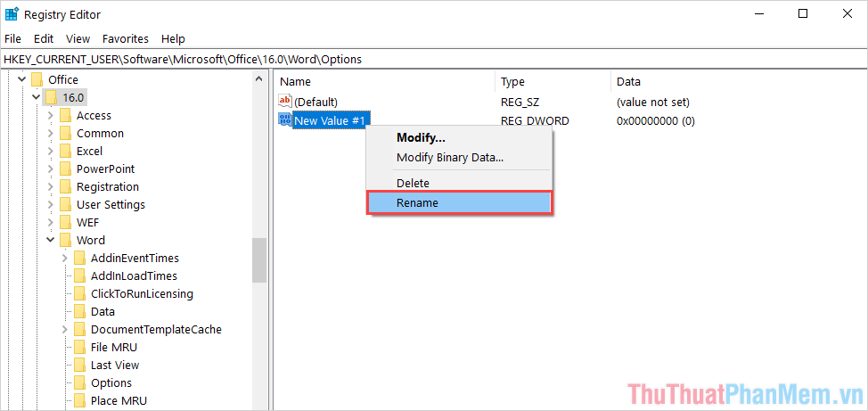Open the View menu
The image size is (868, 411).
coord(78,38)
